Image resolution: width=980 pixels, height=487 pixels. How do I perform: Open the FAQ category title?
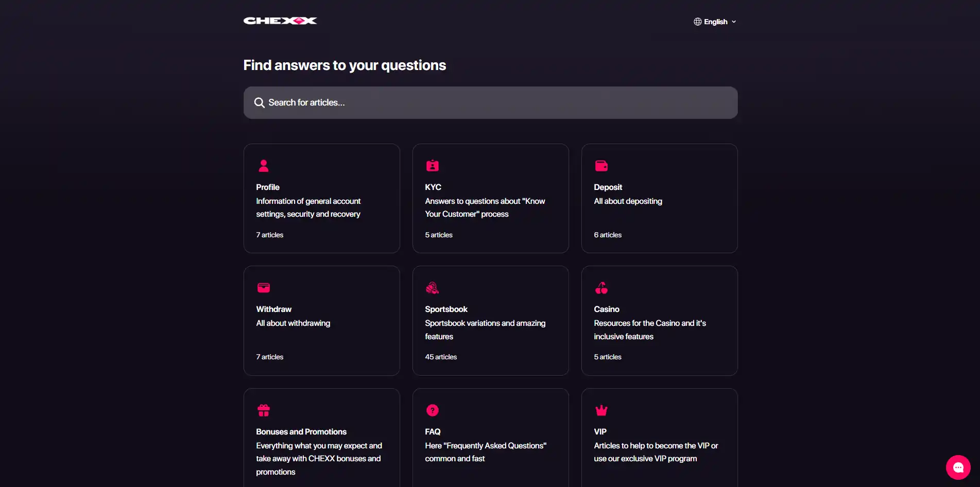pyautogui.click(x=433, y=432)
